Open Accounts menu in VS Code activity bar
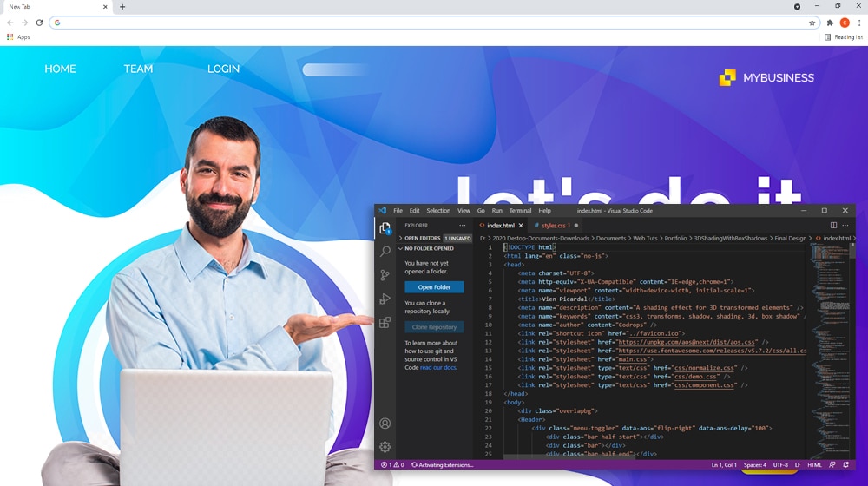 point(385,424)
